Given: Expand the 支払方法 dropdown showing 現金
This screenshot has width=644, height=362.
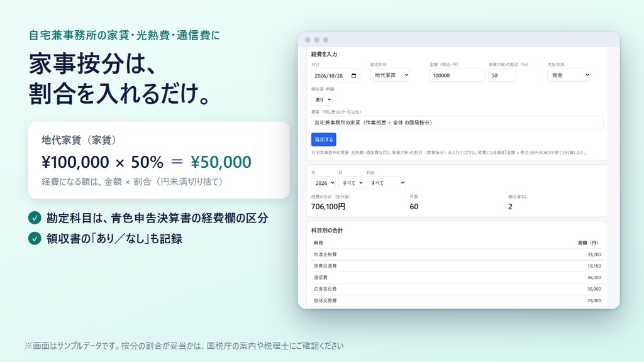Looking at the screenshot, I should coord(569,75).
